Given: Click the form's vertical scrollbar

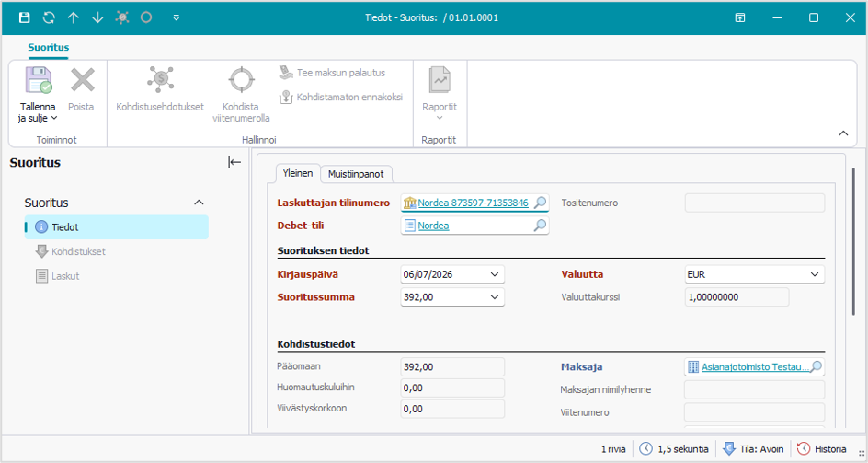Looking at the screenshot, I should [853, 241].
